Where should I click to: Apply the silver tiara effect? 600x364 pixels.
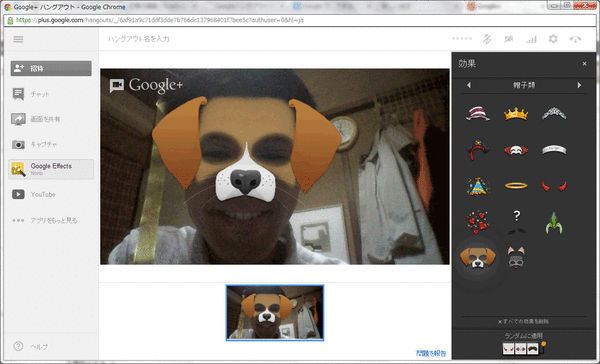click(x=554, y=114)
